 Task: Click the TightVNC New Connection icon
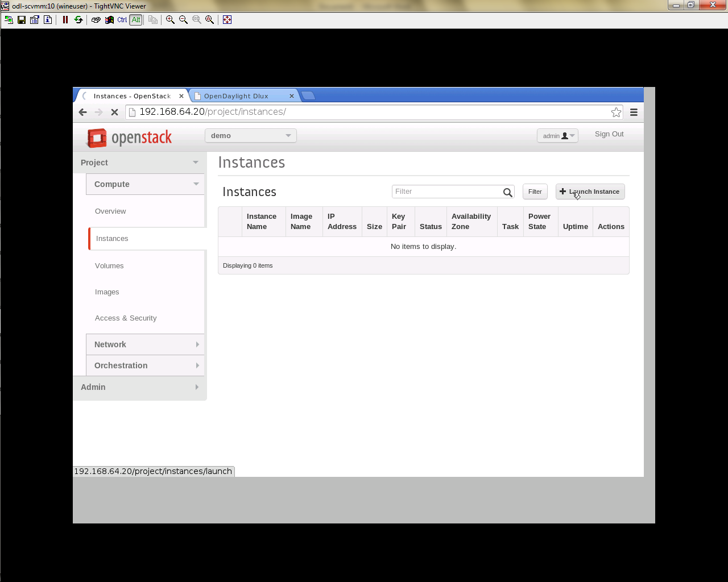point(9,19)
